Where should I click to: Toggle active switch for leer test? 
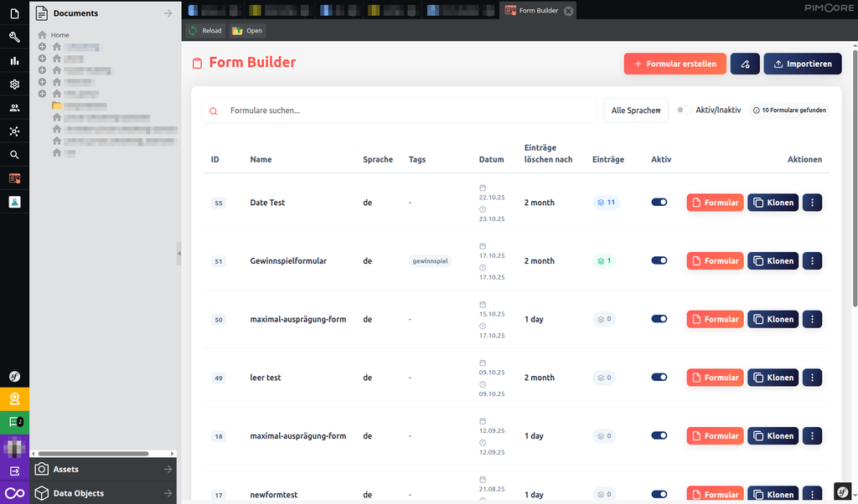659,378
